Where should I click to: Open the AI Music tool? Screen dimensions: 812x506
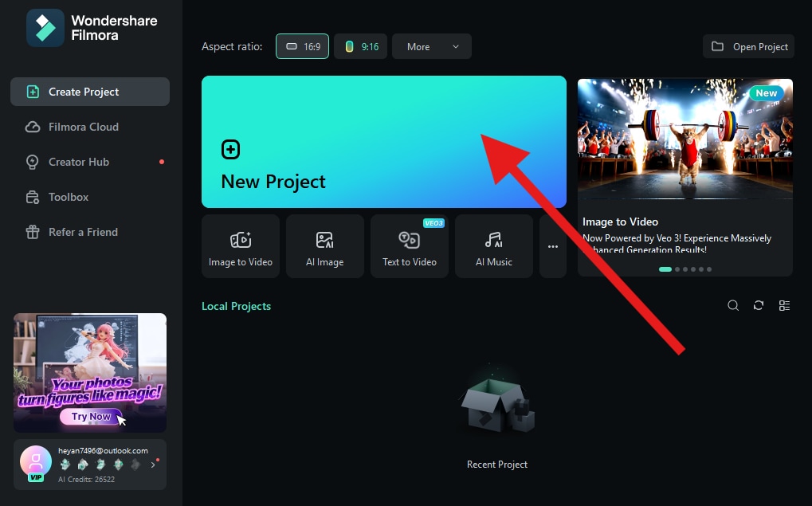pos(494,246)
